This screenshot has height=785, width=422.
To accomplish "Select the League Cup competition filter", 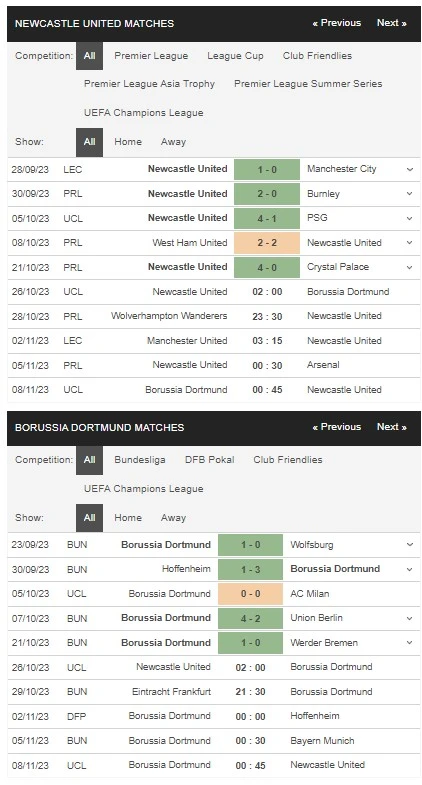I will [x=235, y=56].
